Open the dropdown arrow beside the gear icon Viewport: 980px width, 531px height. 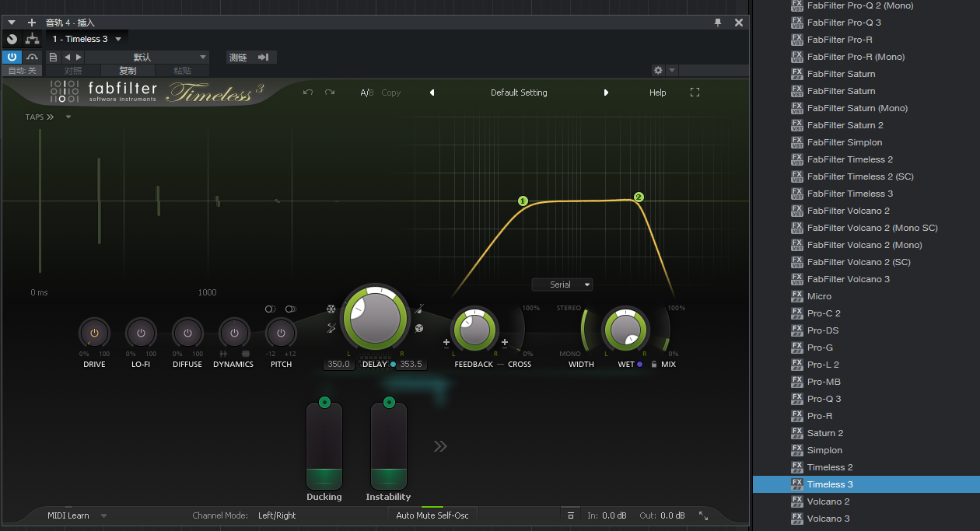tap(672, 70)
